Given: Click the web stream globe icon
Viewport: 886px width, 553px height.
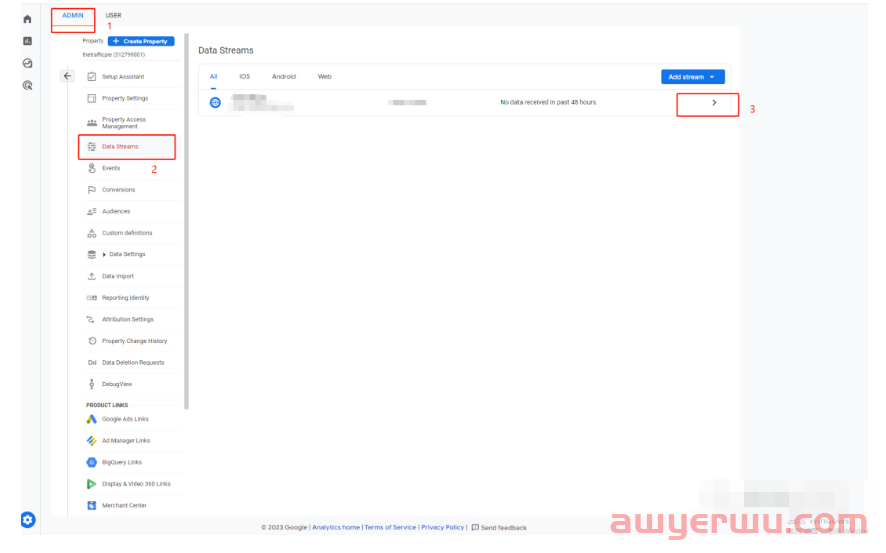Looking at the screenshot, I should point(215,102).
